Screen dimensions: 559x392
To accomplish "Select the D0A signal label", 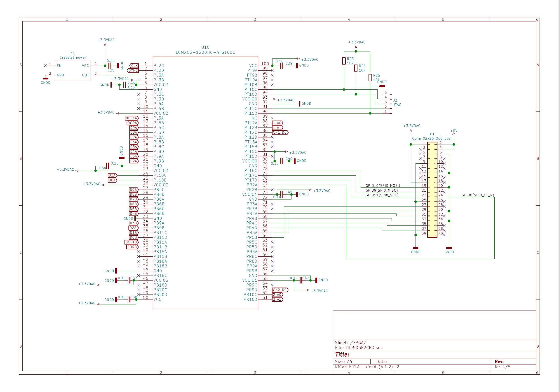I will (112, 180).
